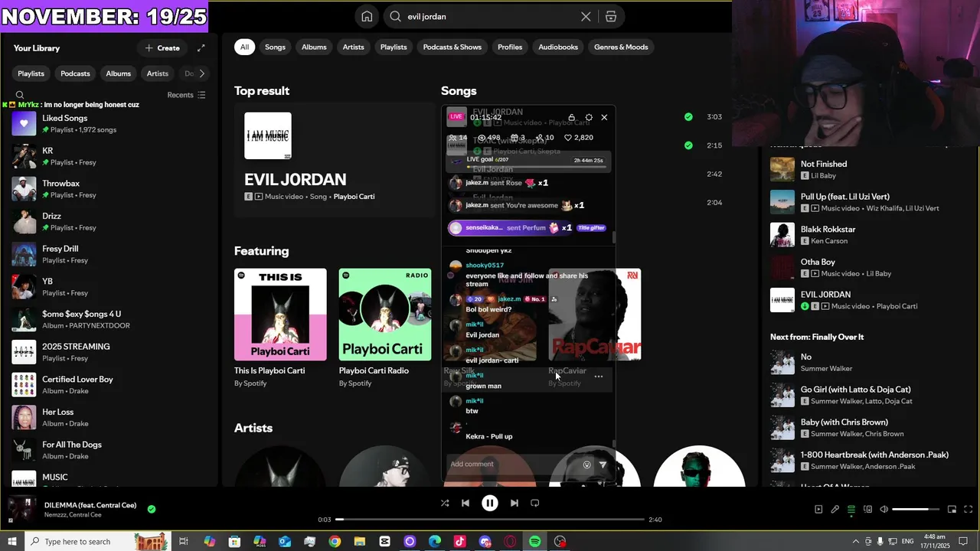Open the three-dots more options
Image resolution: width=980 pixels, height=551 pixels.
(x=599, y=377)
